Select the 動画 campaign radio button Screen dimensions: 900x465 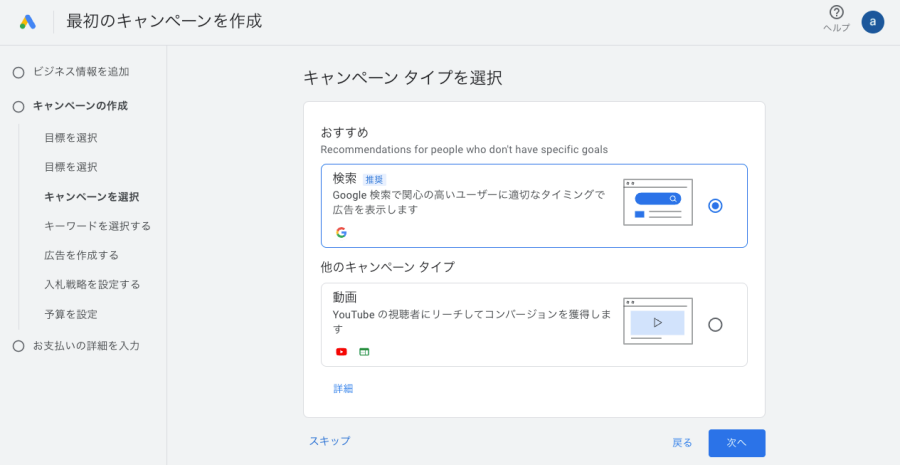click(x=715, y=325)
